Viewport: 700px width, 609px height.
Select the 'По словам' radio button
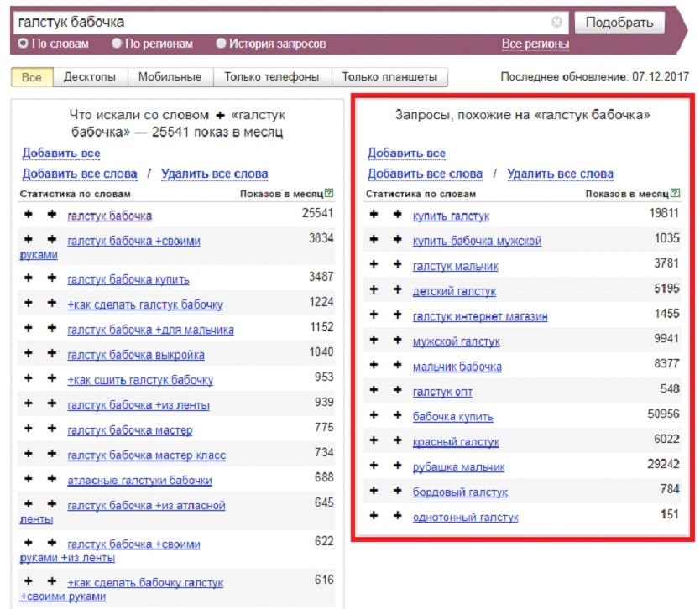[23, 44]
